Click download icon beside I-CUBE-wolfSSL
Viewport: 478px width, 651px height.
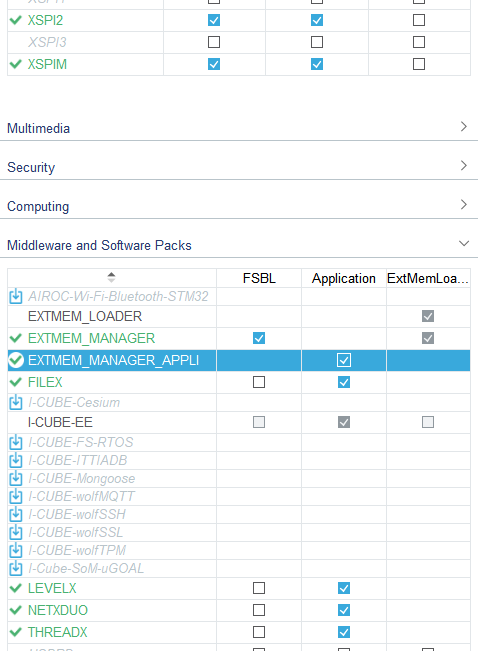16,532
